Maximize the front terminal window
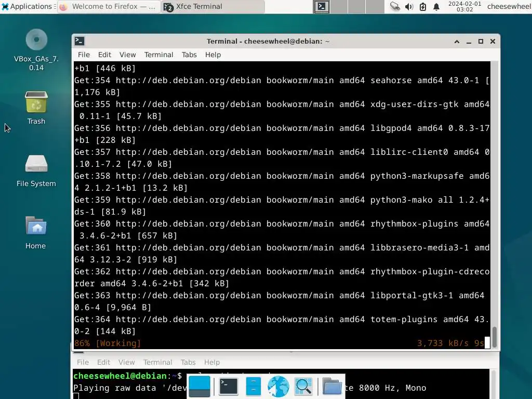532x399 pixels. (481, 42)
